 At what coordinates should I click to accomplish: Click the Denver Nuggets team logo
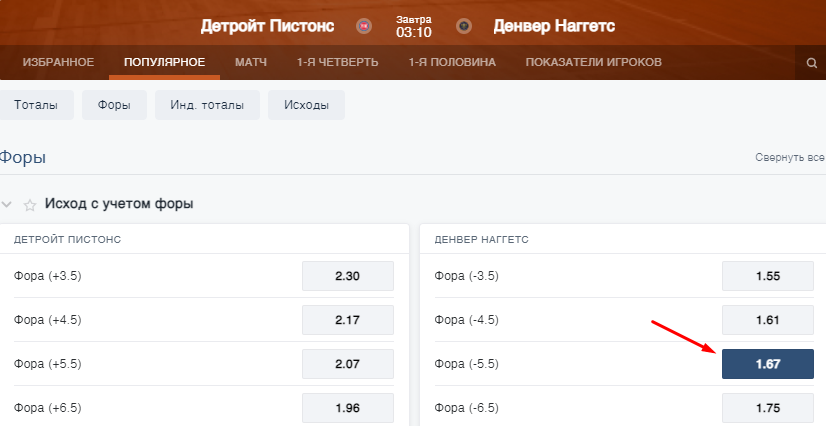pos(464,26)
